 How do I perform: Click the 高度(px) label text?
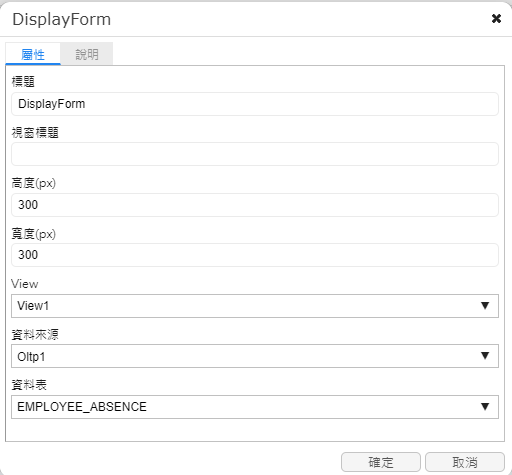pos(34,183)
